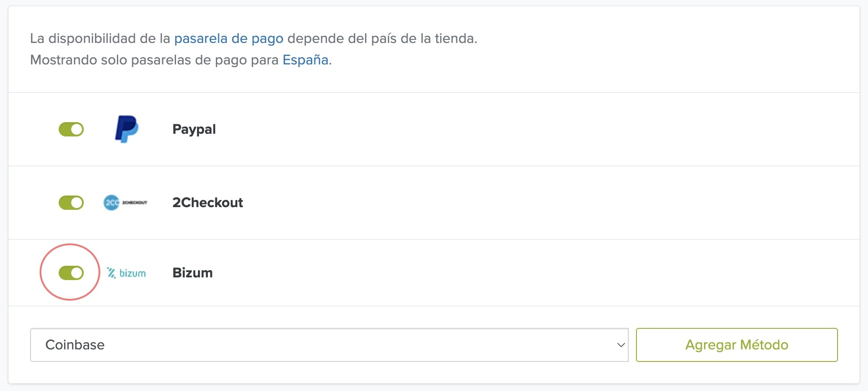Select the 2Checkout name label
Screen dimensions: 868x391
click(x=207, y=203)
